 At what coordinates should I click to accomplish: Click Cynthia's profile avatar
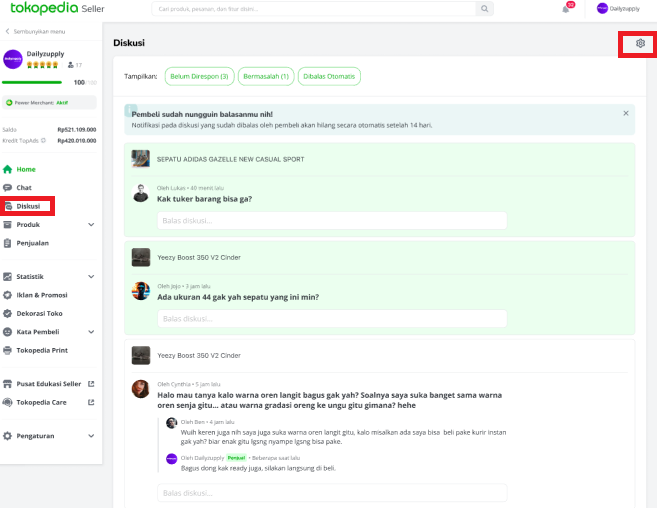(141, 389)
